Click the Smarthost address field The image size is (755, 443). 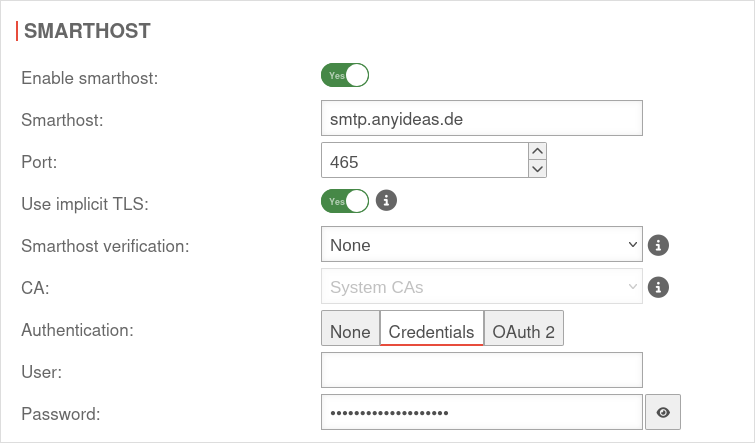point(481,118)
